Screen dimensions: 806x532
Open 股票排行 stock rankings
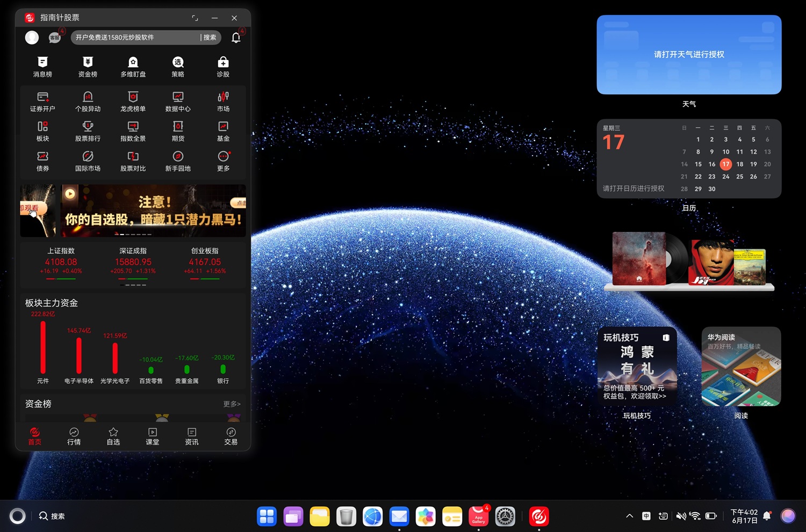(88, 132)
